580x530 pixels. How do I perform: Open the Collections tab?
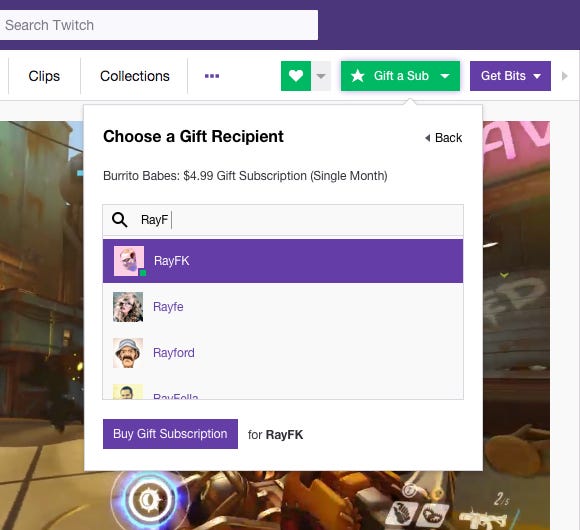pyautogui.click(x=135, y=76)
